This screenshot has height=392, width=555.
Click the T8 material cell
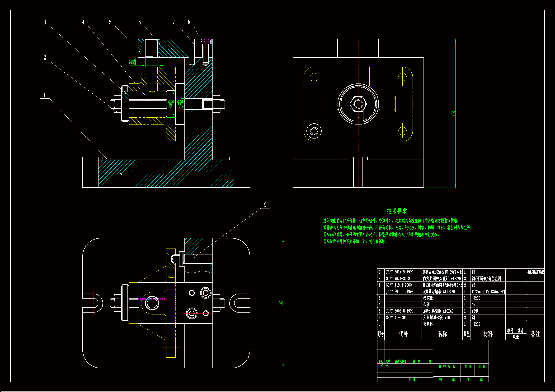tap(473, 272)
